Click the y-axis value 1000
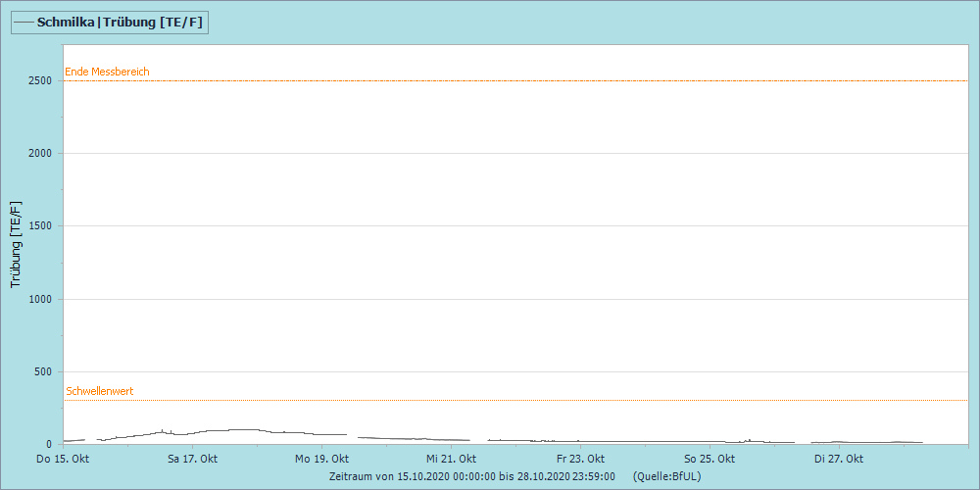Viewport: 980px width, 490px height. point(40,299)
